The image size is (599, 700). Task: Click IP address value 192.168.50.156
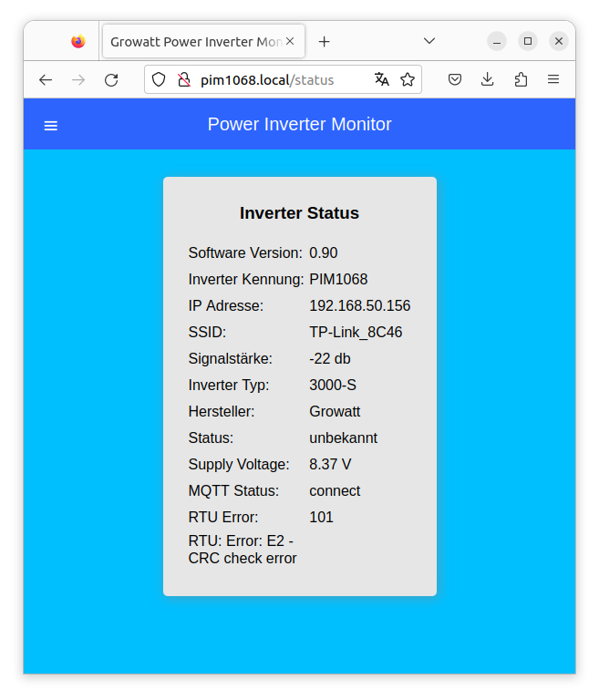359,305
